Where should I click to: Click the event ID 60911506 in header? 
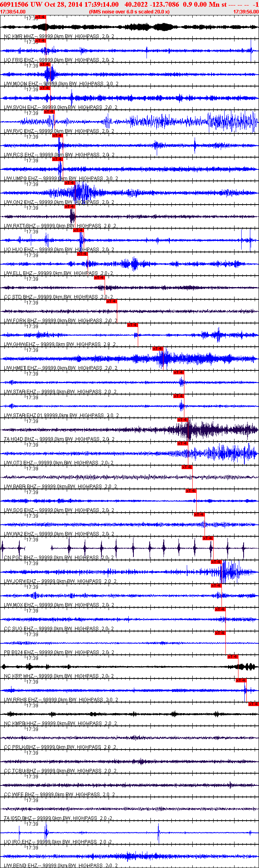tap(15, 4)
